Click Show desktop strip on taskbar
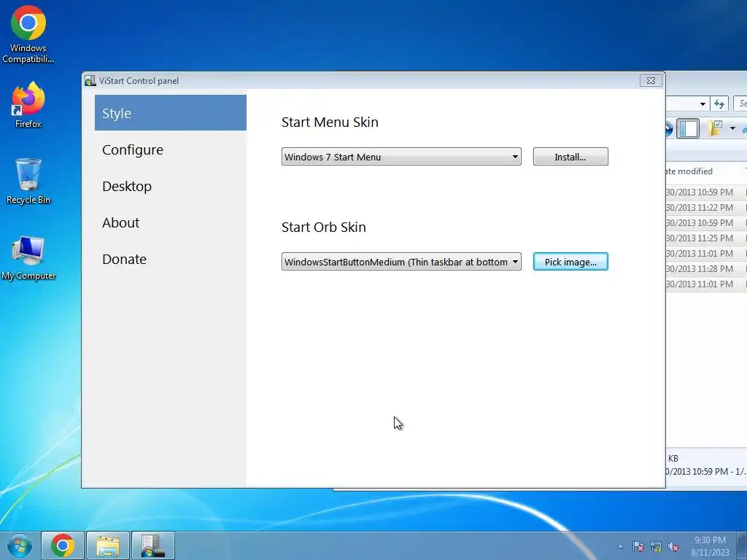 [742, 545]
